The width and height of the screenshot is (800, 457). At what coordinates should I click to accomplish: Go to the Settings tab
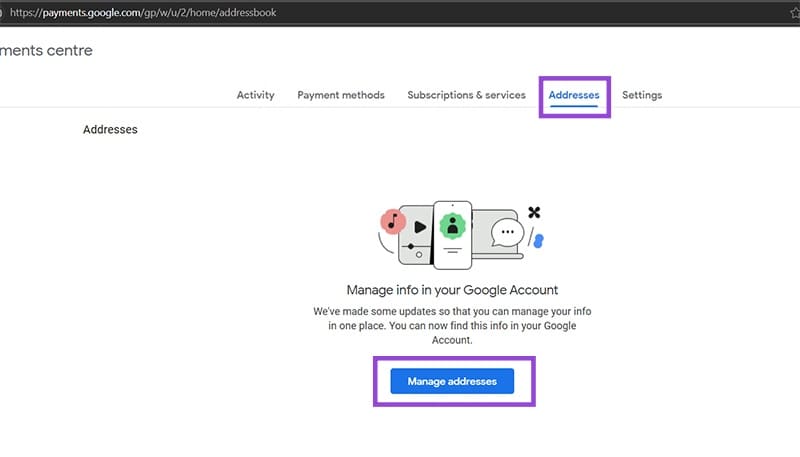click(642, 95)
